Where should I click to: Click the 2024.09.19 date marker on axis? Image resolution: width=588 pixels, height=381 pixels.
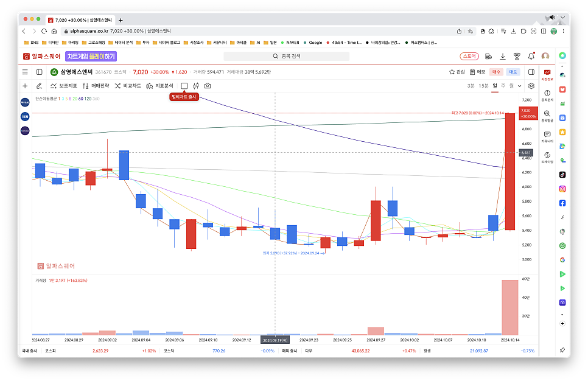pos(275,340)
